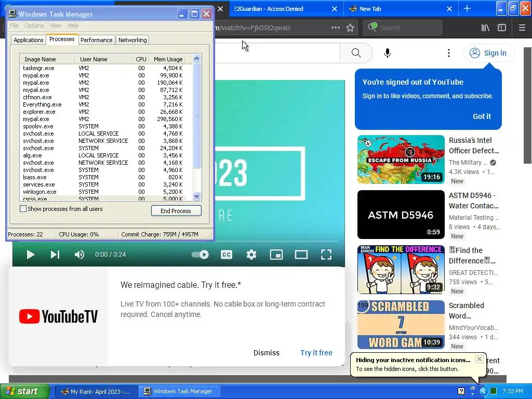Open the video player settings gear

[251, 255]
